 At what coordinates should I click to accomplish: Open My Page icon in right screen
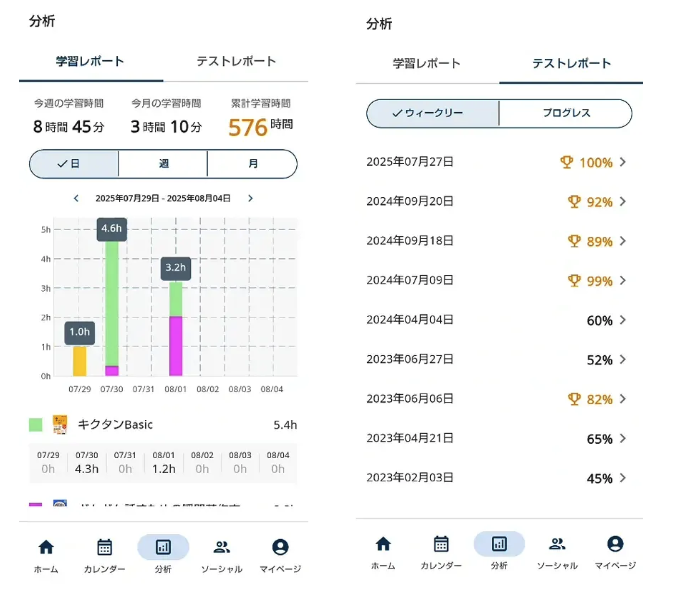point(615,545)
